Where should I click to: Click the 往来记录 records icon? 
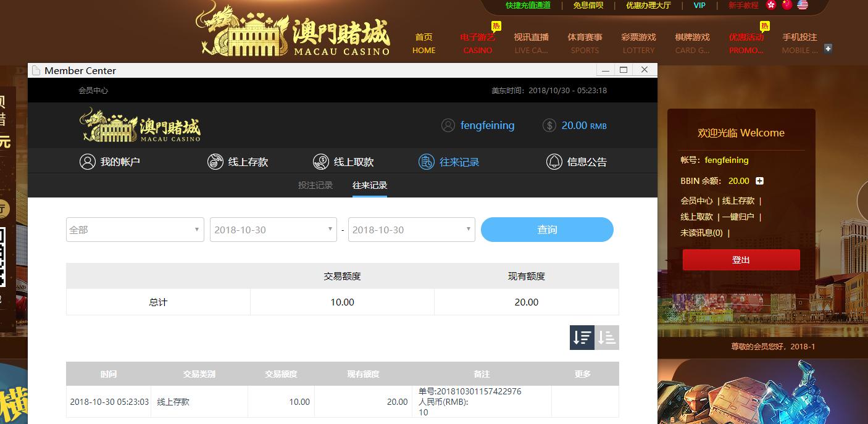(426, 162)
